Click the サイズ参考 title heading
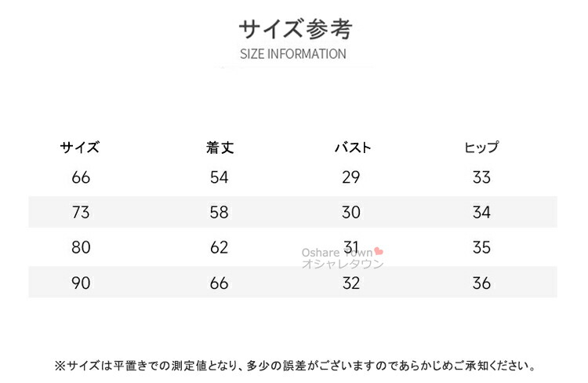588x383 pixels. (x=296, y=30)
